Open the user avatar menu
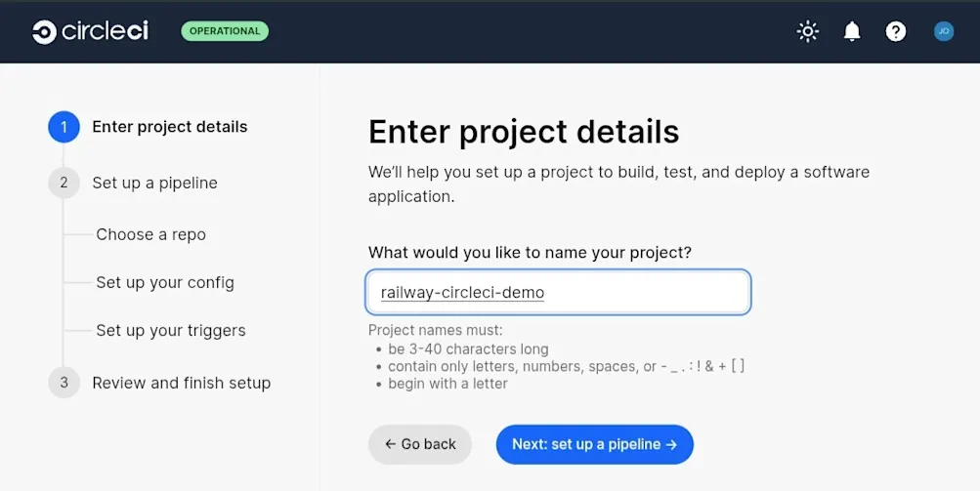Viewport: 980px width, 491px height. click(x=944, y=31)
